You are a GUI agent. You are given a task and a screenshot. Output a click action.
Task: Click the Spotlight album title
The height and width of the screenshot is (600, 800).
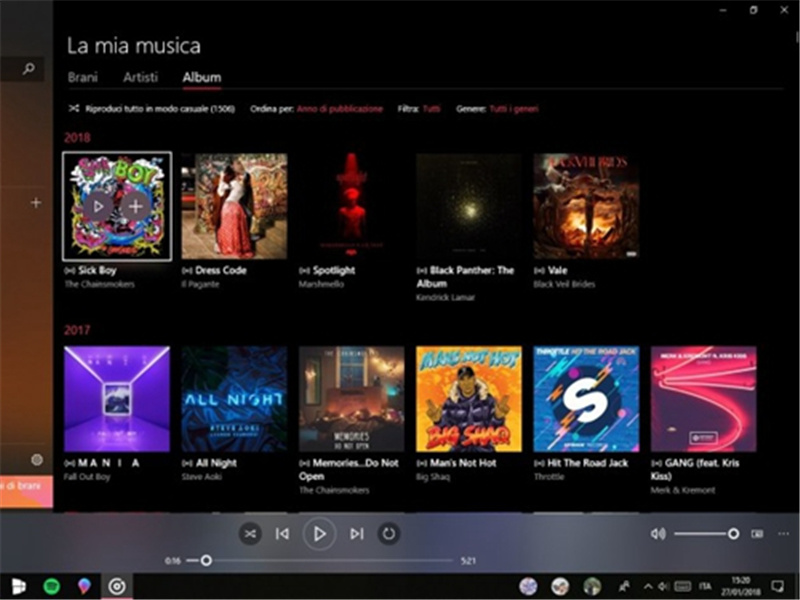tap(334, 270)
